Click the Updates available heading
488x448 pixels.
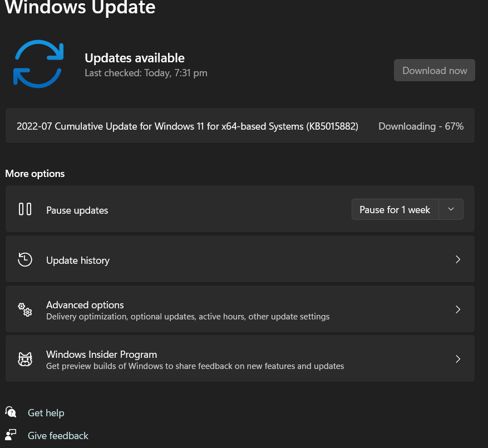point(135,58)
